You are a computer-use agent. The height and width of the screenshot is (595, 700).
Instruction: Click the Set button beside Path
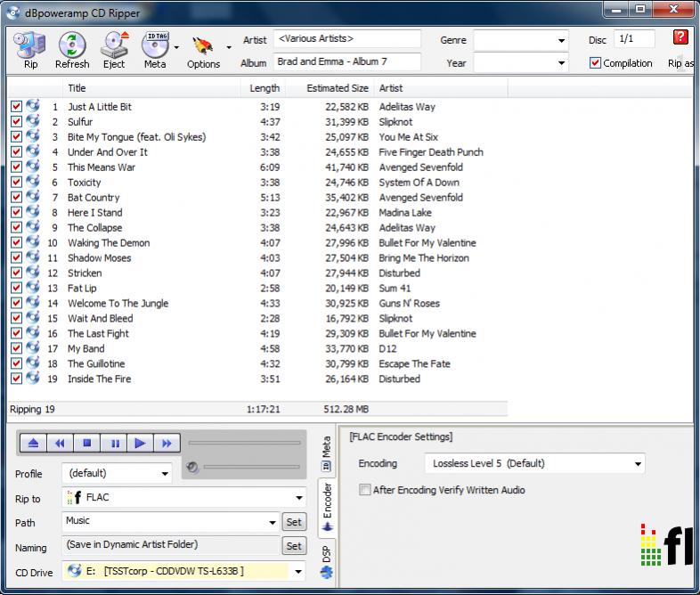pyautogui.click(x=293, y=522)
